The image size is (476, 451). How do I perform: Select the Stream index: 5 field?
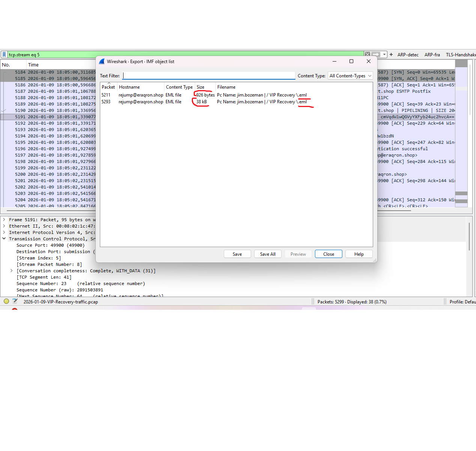[39, 258]
